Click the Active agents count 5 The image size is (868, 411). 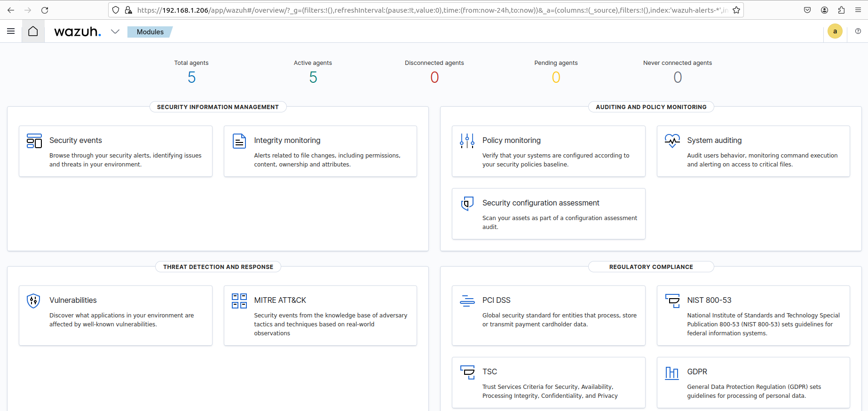pyautogui.click(x=313, y=77)
